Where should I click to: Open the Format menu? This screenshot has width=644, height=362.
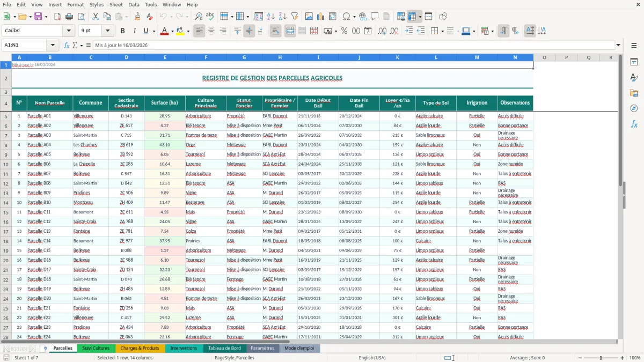pos(75,4)
